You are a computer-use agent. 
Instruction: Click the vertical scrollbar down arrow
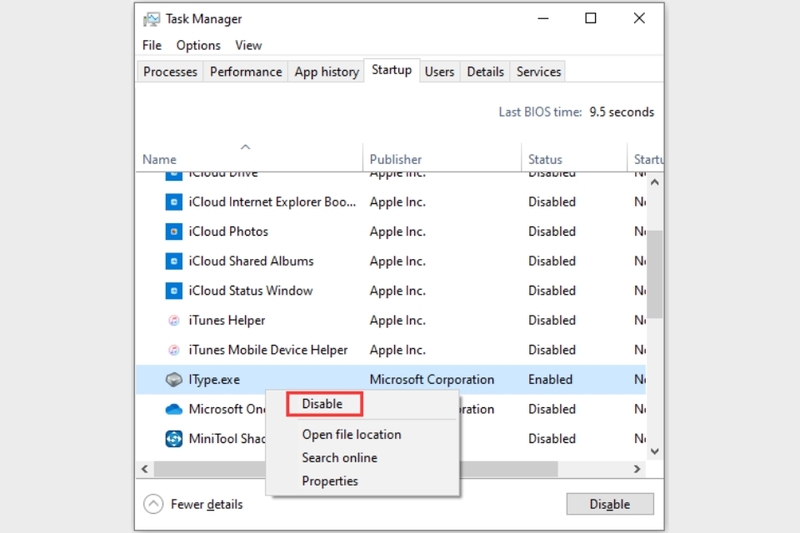click(655, 451)
